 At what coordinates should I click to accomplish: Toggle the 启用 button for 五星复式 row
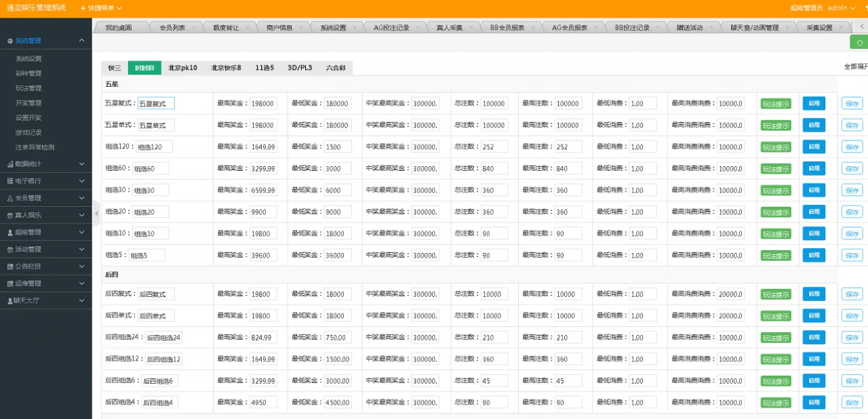(814, 103)
